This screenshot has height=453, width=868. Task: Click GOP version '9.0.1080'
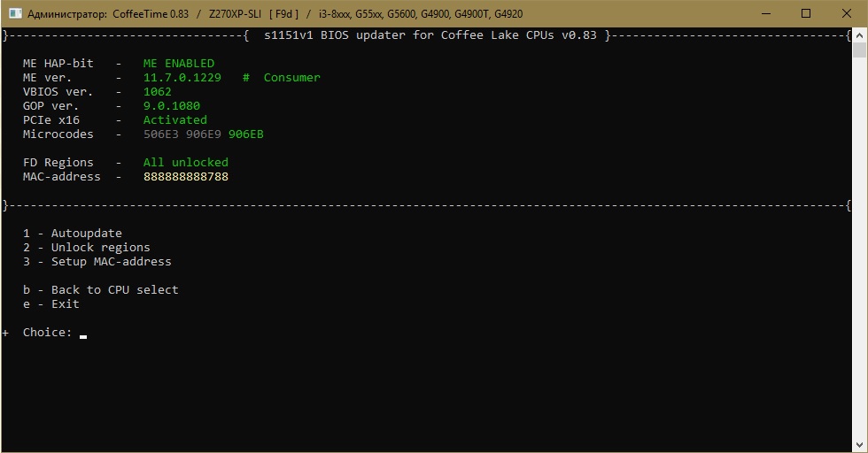172,106
